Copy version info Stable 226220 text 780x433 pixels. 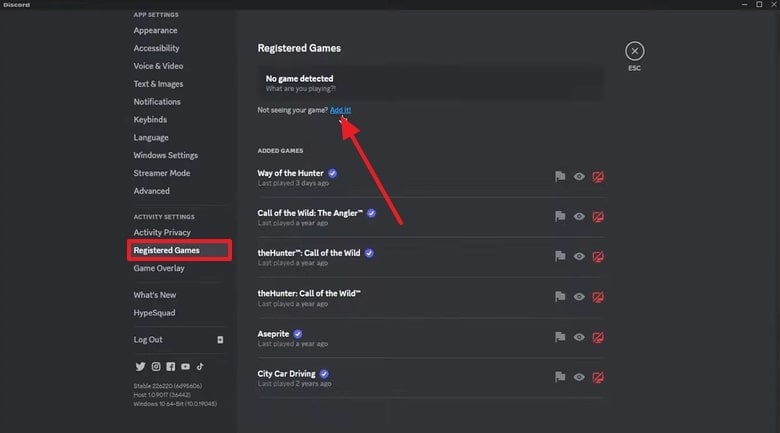click(168, 386)
